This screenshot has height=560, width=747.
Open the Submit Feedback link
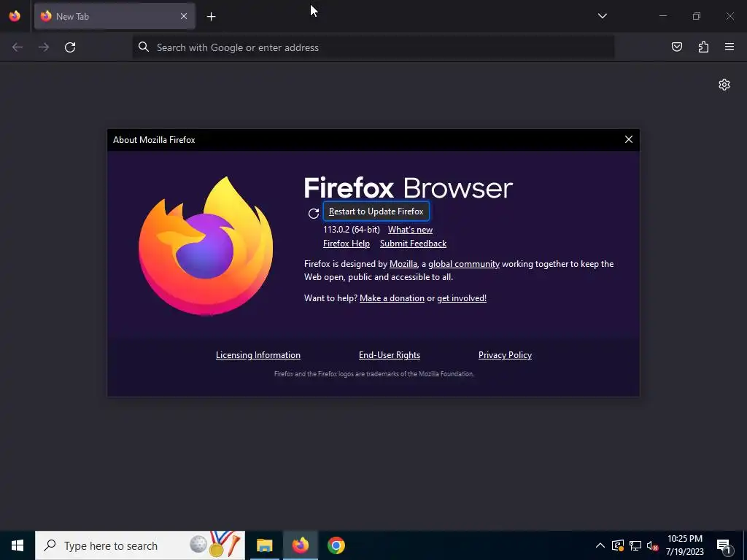point(413,244)
